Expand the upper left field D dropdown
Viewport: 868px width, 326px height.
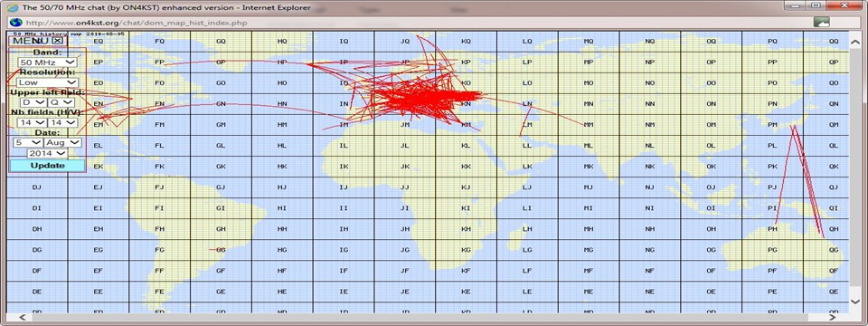coord(33,102)
